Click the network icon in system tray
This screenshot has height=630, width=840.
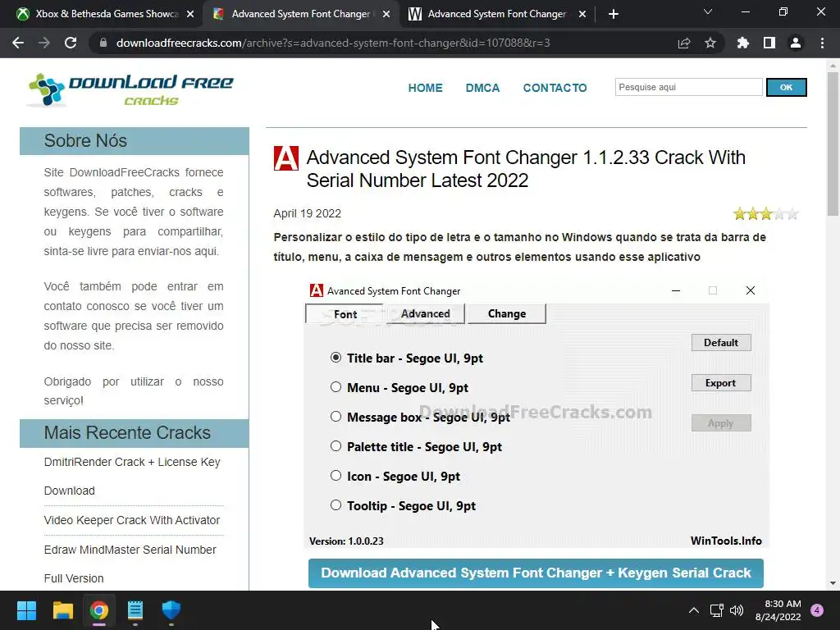coord(716,610)
